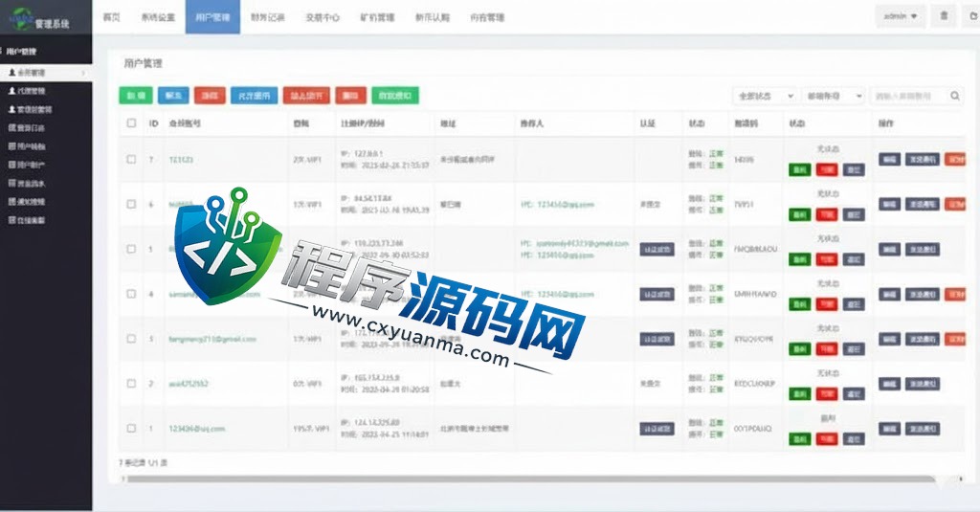
Task: Open the account link in row ID 2
Action: [x=189, y=384]
